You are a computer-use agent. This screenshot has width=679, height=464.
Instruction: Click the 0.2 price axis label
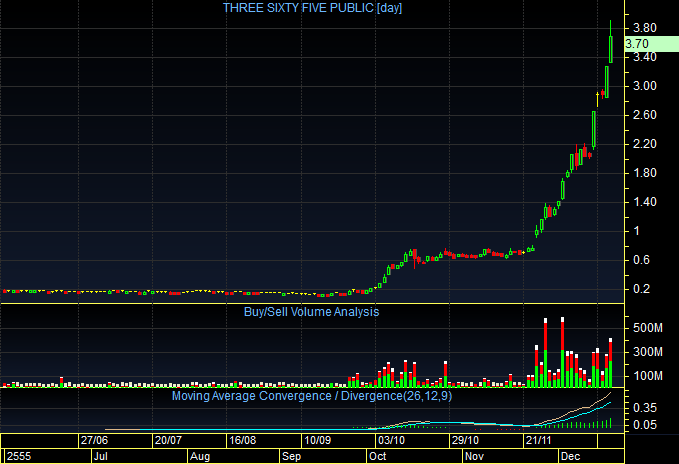click(641, 289)
